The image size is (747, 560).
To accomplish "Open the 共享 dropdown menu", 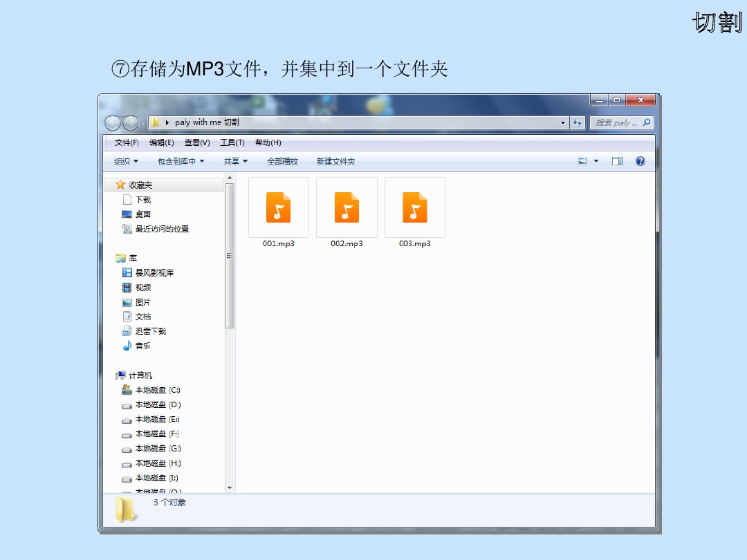I will point(235,161).
